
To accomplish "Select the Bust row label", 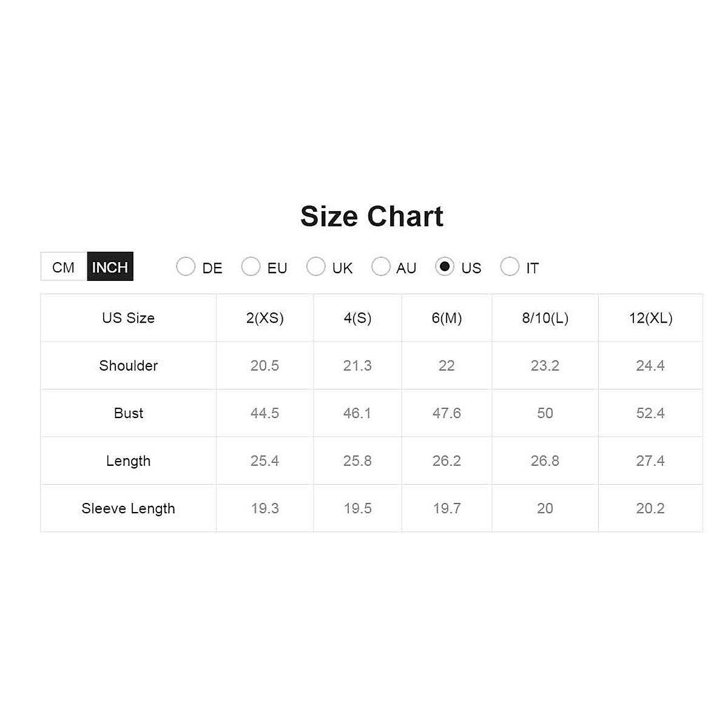I will tap(128, 413).
